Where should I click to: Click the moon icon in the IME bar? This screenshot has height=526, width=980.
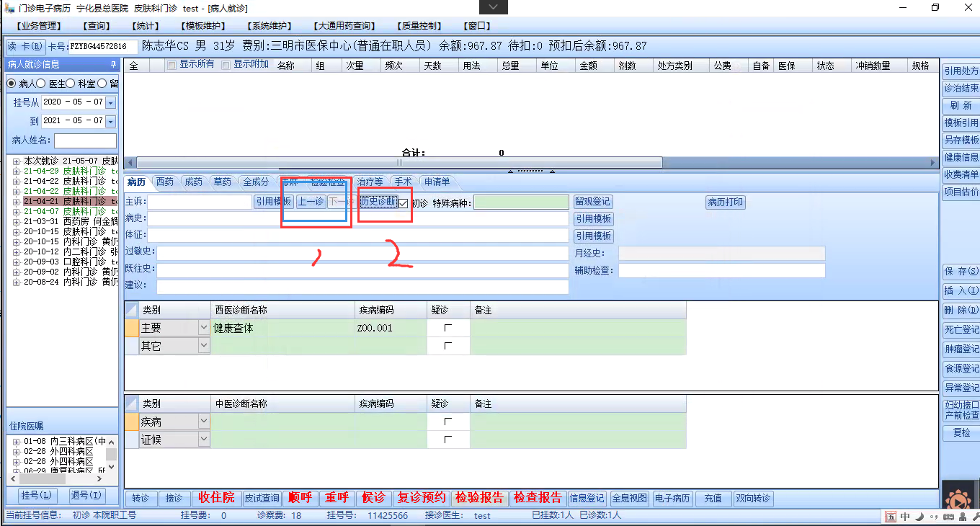click(x=919, y=517)
